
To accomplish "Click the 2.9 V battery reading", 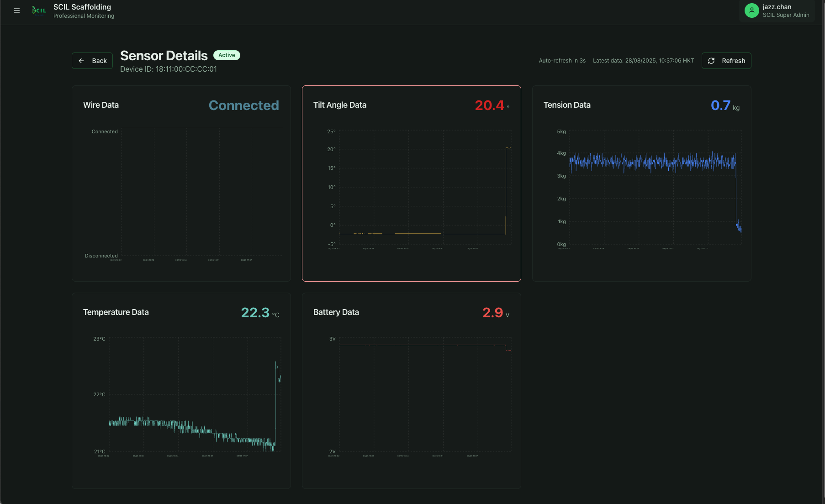I will click(x=492, y=313).
